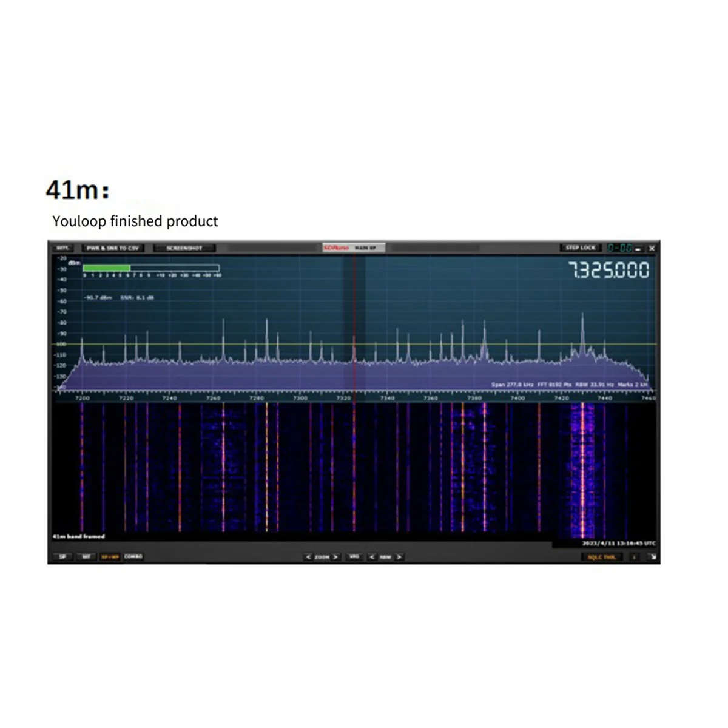Minimize the SDRuno Main SP window
The width and height of the screenshot is (728, 728).
point(639,249)
